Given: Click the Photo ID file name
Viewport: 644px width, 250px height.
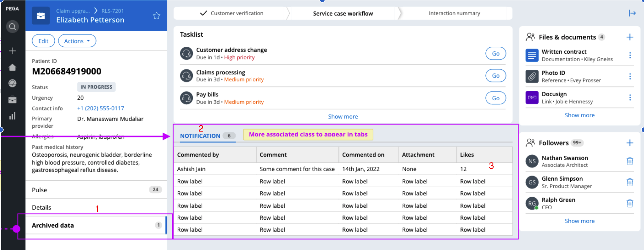Looking at the screenshot, I should 553,73.
